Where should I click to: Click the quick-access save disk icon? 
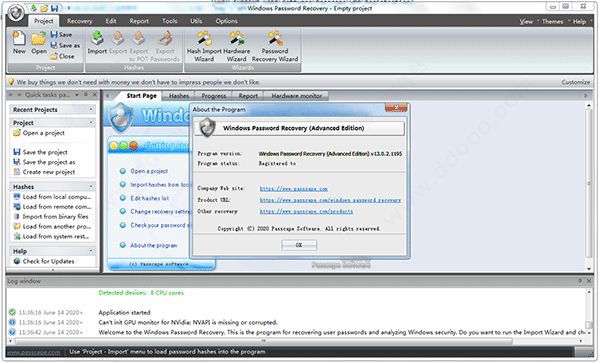55,8
